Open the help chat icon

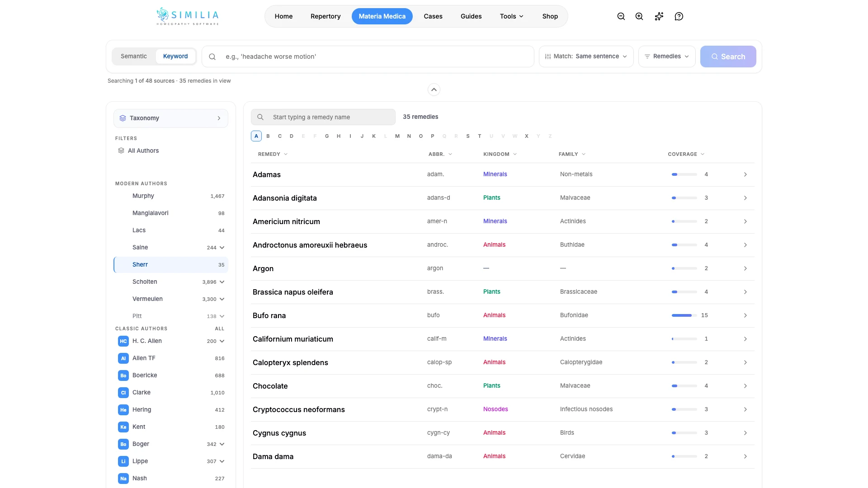[679, 16]
